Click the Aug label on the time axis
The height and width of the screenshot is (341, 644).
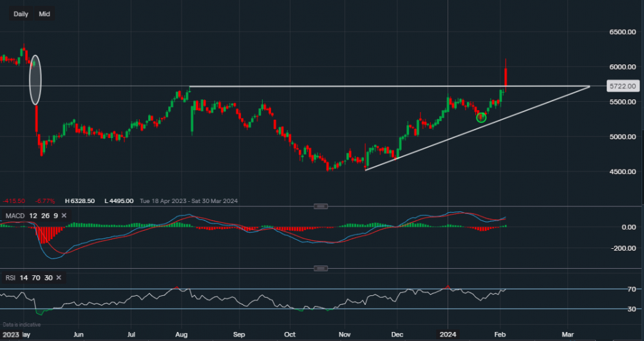pos(181,335)
